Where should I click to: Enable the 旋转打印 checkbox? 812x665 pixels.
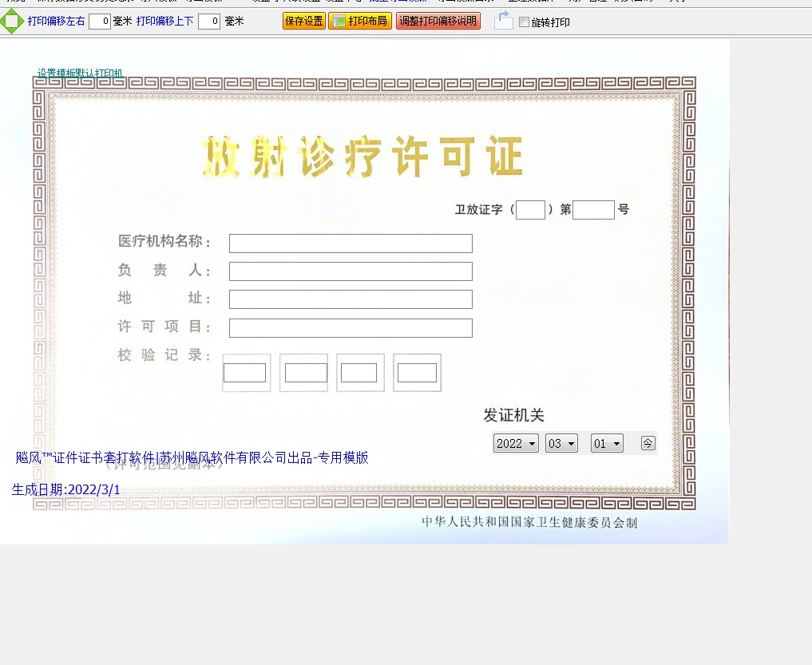(x=524, y=22)
